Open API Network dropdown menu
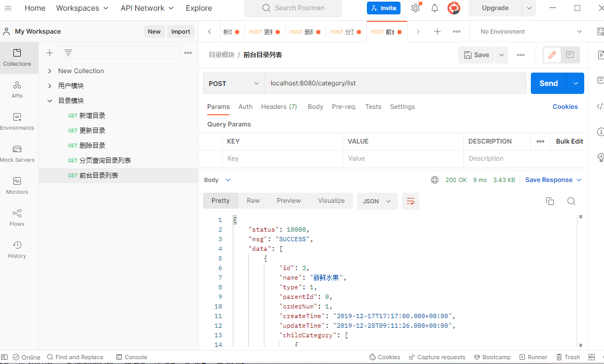 pos(147,8)
